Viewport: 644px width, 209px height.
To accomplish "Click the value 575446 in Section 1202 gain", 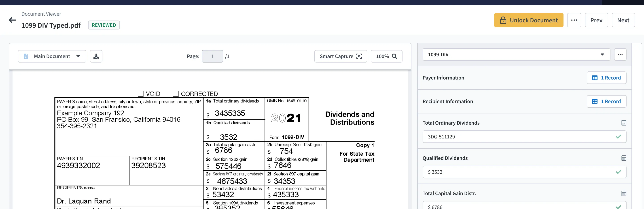I will (x=228, y=166).
